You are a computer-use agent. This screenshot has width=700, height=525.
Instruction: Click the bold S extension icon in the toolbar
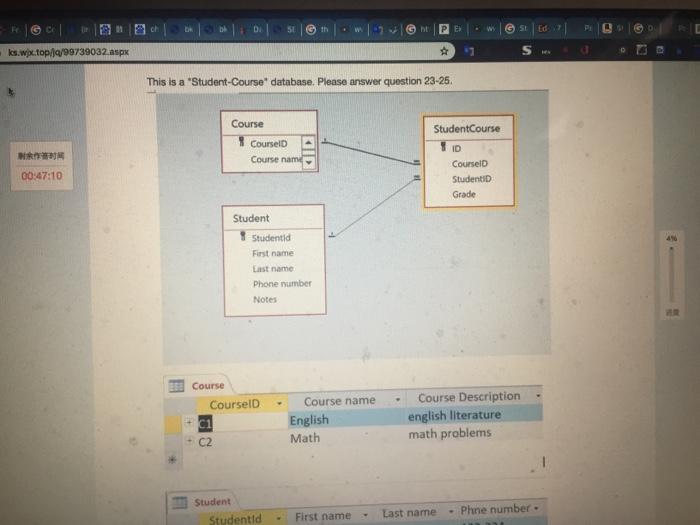[527, 50]
